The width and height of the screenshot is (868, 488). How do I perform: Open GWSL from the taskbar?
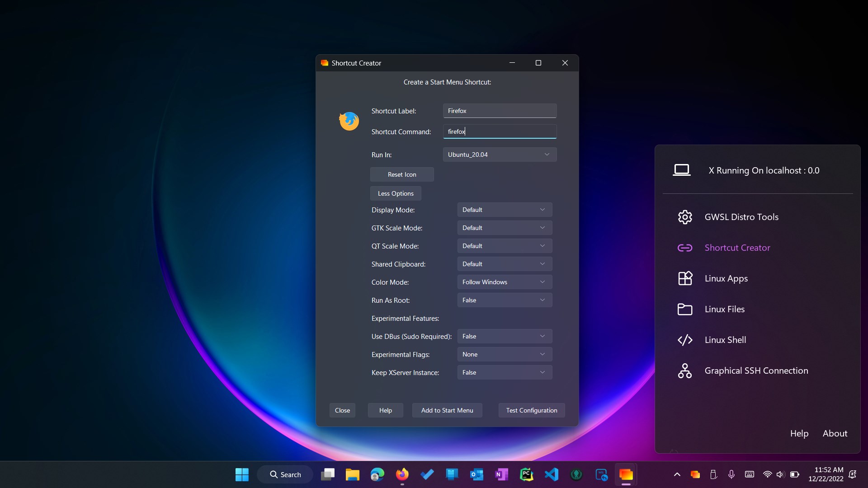click(627, 474)
